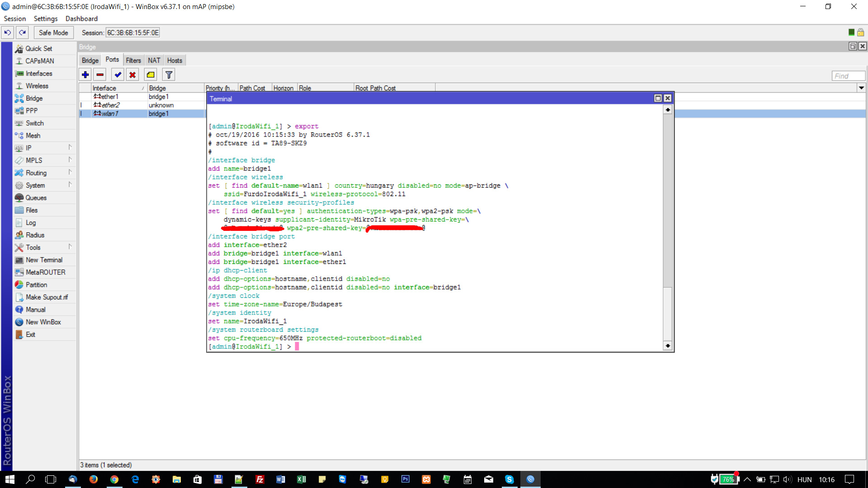Open Manual in sidebar
The width and height of the screenshot is (868, 488).
[35, 310]
